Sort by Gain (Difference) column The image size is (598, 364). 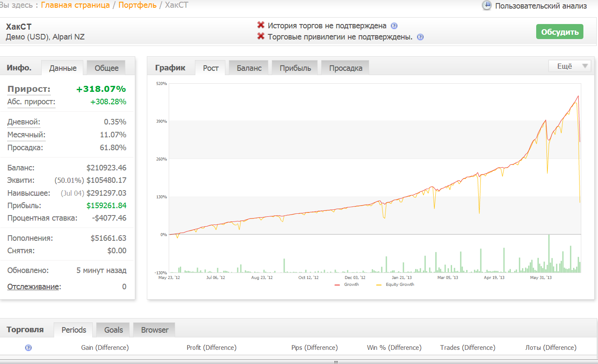click(105, 348)
